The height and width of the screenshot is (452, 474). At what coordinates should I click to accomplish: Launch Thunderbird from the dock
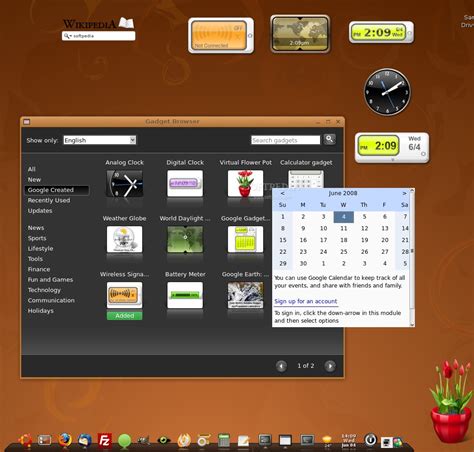point(85,440)
